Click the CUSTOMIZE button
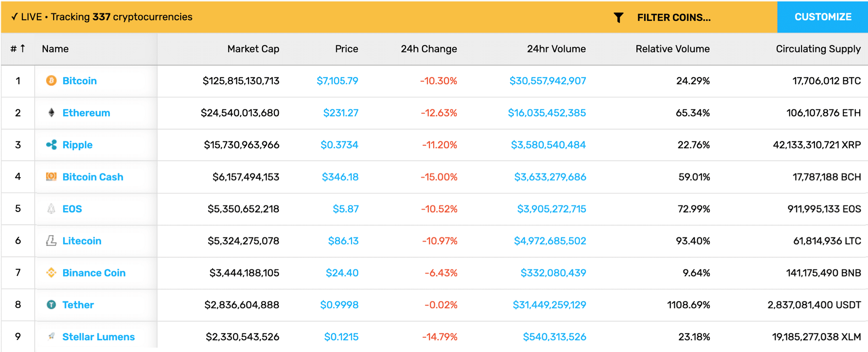The height and width of the screenshot is (352, 868). [x=823, y=17]
